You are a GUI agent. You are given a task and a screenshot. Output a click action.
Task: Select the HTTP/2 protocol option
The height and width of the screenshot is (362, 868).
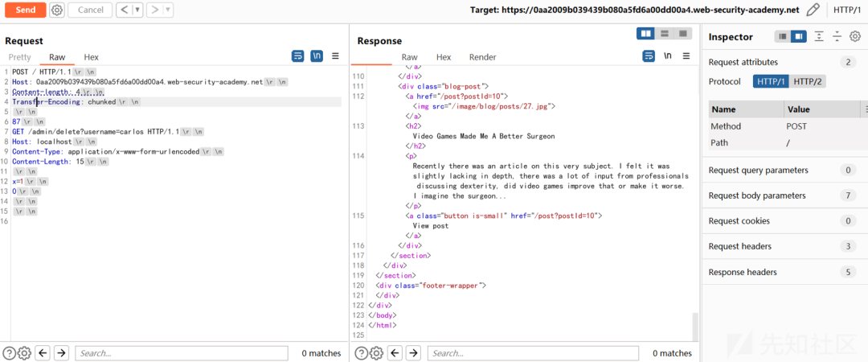click(x=808, y=81)
